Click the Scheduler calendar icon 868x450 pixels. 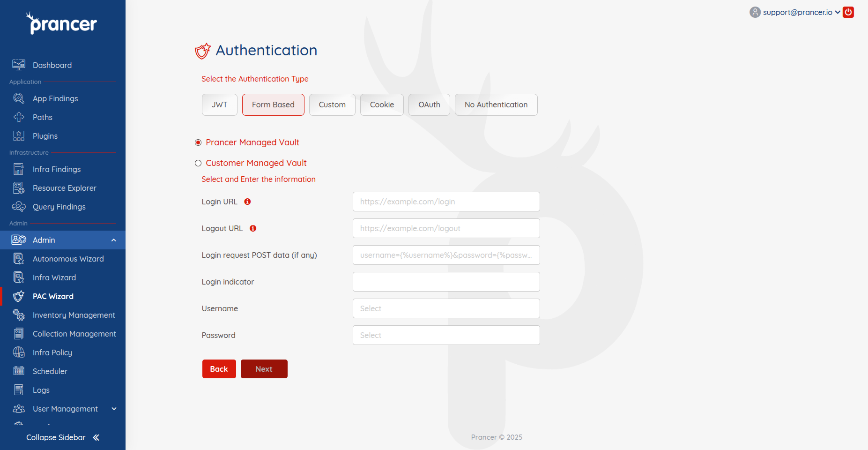(19, 371)
